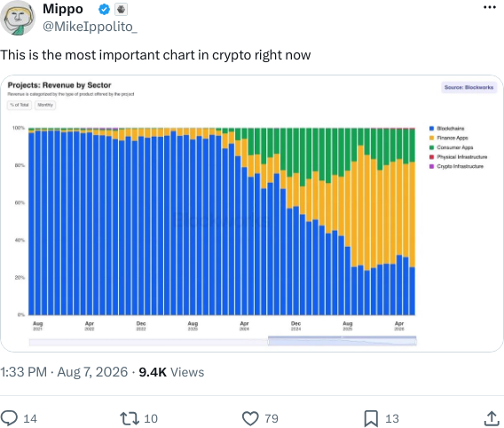Toggle the 'Monthly' chart option
This screenshot has height=428, width=504.
(x=45, y=105)
